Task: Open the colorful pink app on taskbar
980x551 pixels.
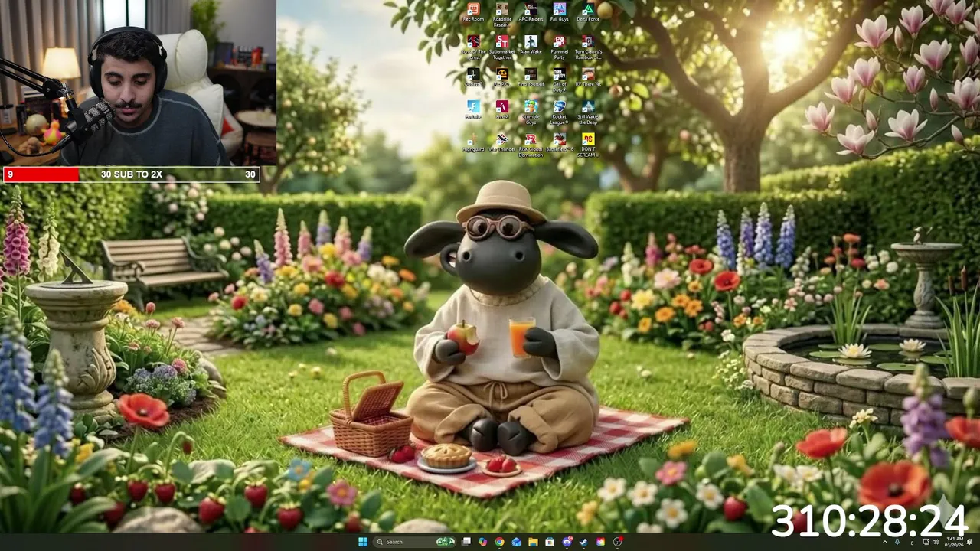Action: pos(600,542)
